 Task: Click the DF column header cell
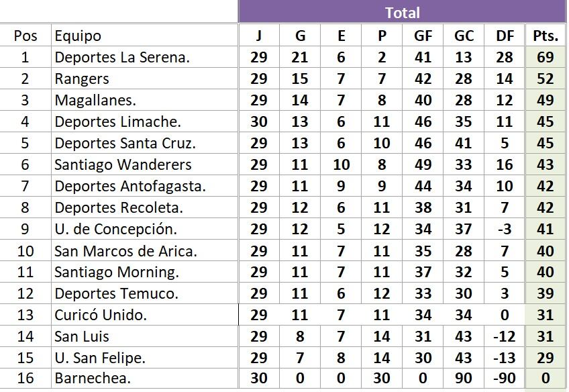505,36
